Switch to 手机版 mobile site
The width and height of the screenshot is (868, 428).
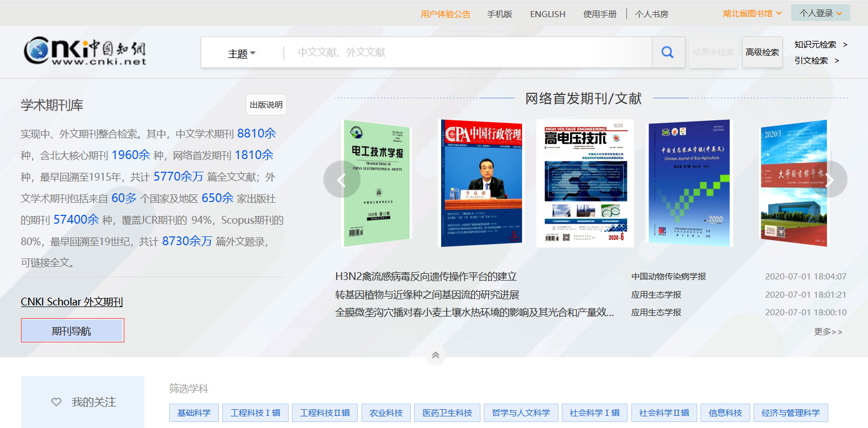[x=500, y=14]
